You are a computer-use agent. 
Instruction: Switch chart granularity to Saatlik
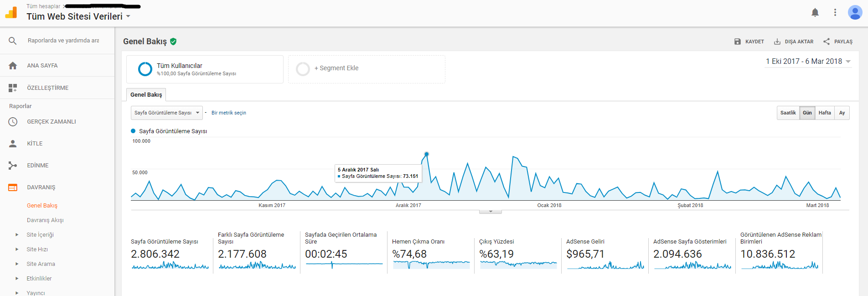[788, 113]
